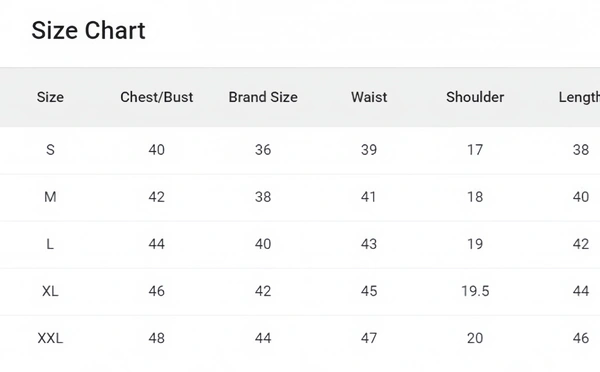Click the Brand Size column header

point(263,97)
